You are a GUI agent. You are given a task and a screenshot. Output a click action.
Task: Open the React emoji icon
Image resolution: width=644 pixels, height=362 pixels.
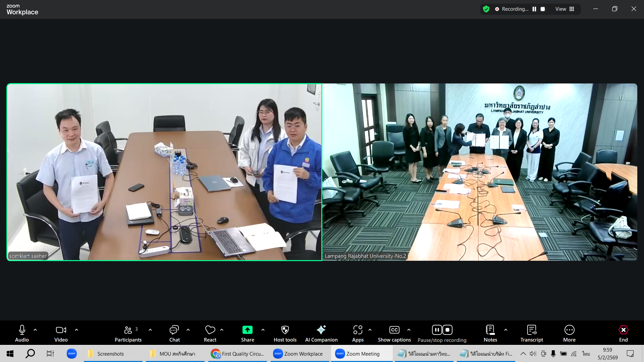coord(210,330)
